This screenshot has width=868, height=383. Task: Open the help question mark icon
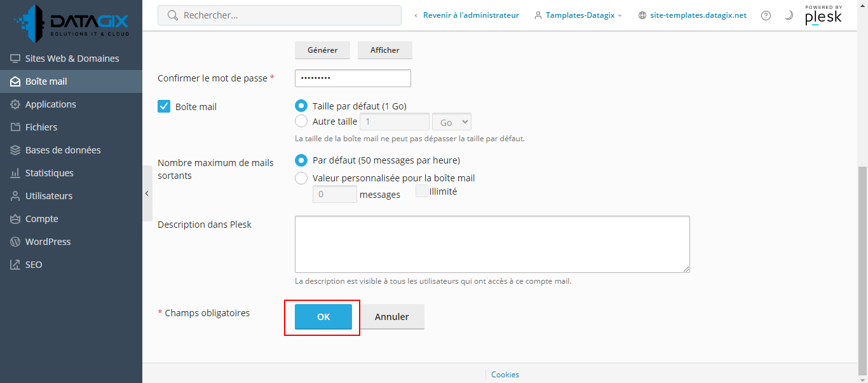point(766,15)
